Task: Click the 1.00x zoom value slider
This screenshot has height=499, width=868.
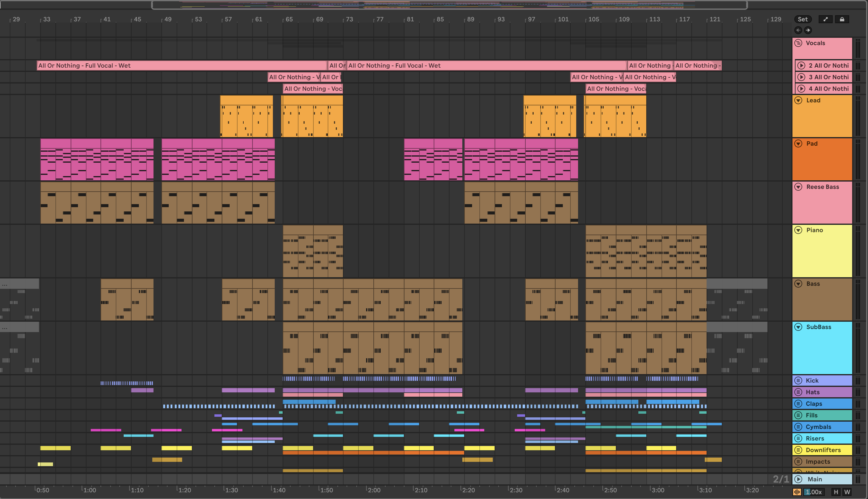Action: [x=813, y=492]
